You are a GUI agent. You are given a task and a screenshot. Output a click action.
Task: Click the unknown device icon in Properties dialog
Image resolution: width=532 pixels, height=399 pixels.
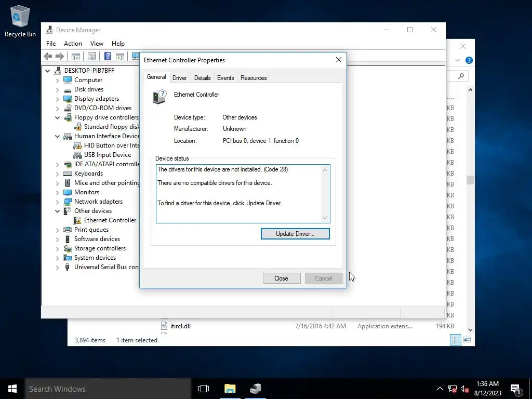pos(160,97)
